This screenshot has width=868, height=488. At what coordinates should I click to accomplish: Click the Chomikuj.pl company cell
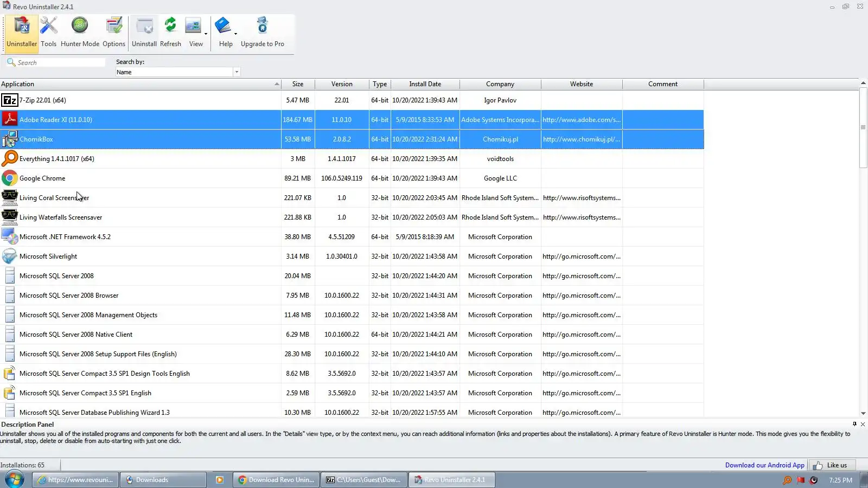click(x=500, y=139)
